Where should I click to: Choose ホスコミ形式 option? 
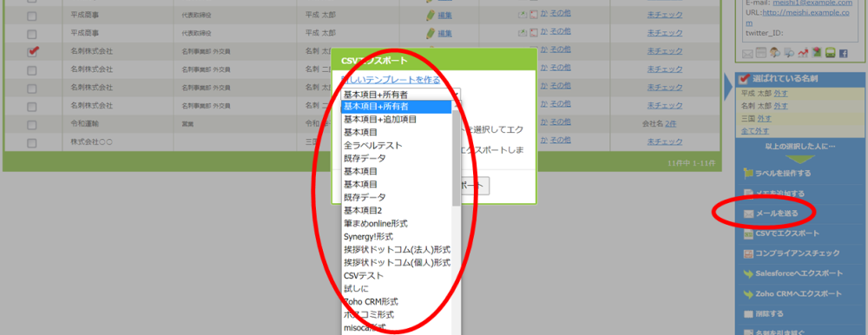coord(369,314)
